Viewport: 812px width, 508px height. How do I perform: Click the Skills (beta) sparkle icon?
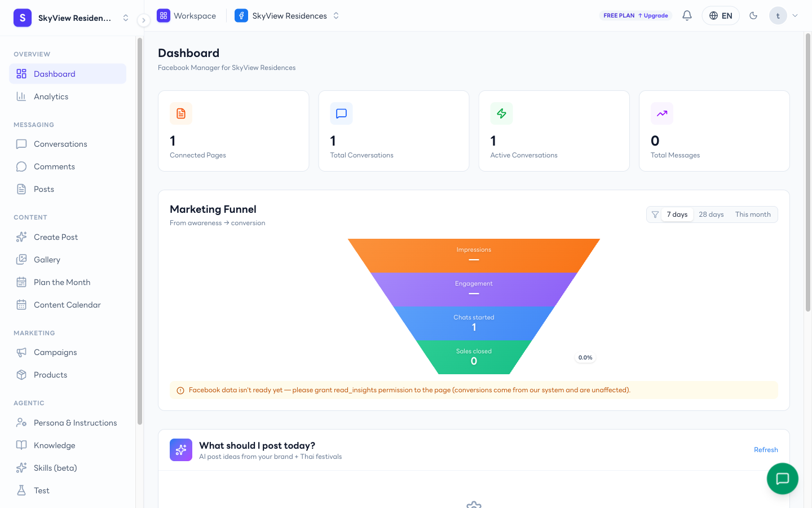point(21,468)
